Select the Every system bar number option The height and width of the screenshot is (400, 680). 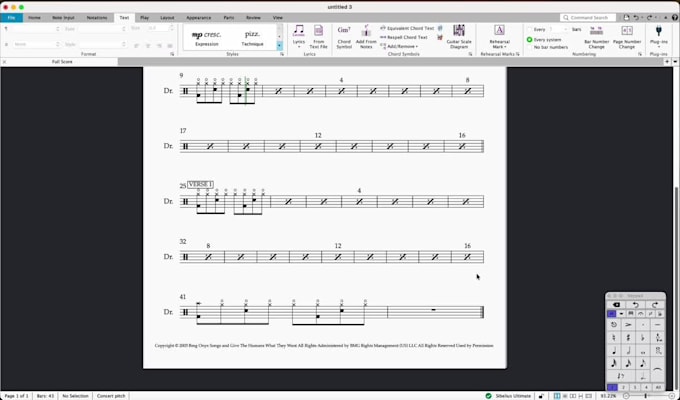(x=544, y=39)
